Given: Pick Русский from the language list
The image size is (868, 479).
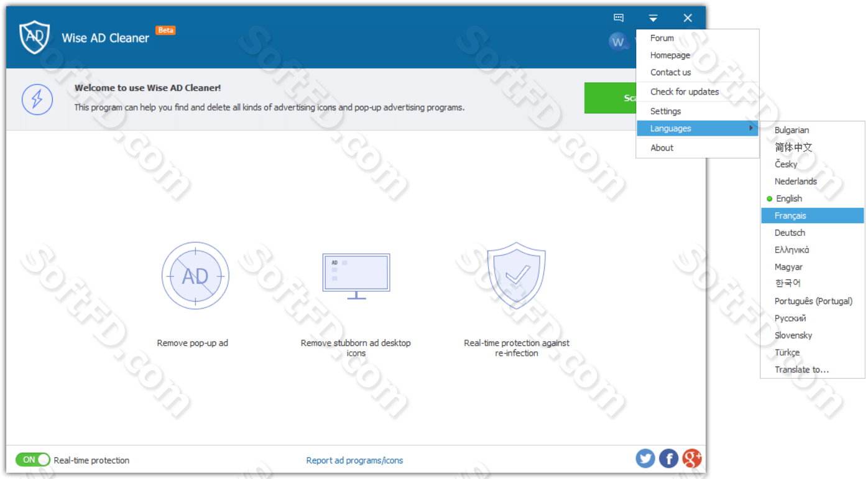Looking at the screenshot, I should pos(813,319).
